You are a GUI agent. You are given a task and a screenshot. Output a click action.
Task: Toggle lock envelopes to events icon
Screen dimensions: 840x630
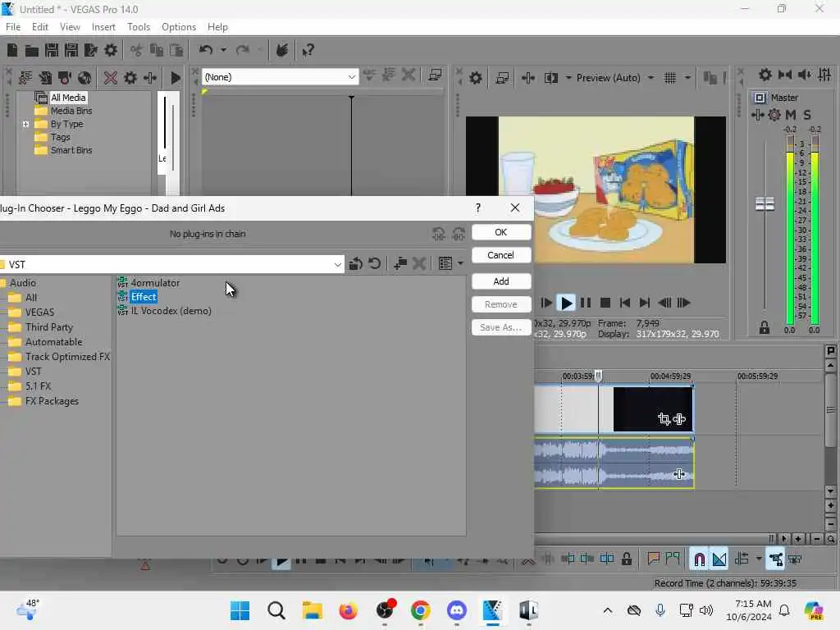click(775, 559)
